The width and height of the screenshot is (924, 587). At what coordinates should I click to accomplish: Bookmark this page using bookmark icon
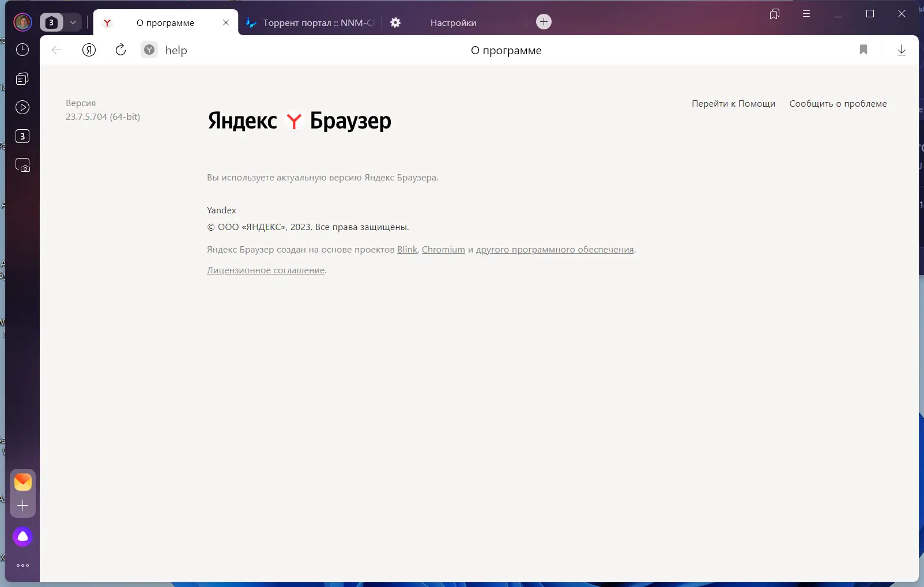pyautogui.click(x=863, y=50)
